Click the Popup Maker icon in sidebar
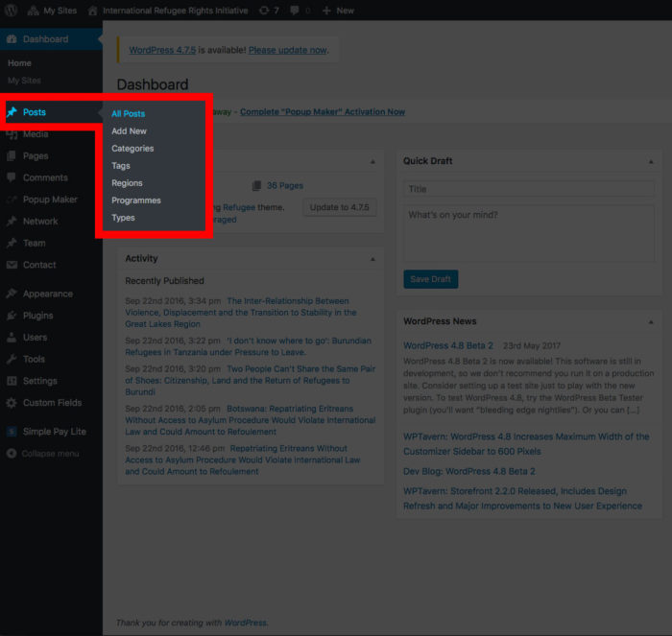The image size is (672, 636). tap(12, 200)
